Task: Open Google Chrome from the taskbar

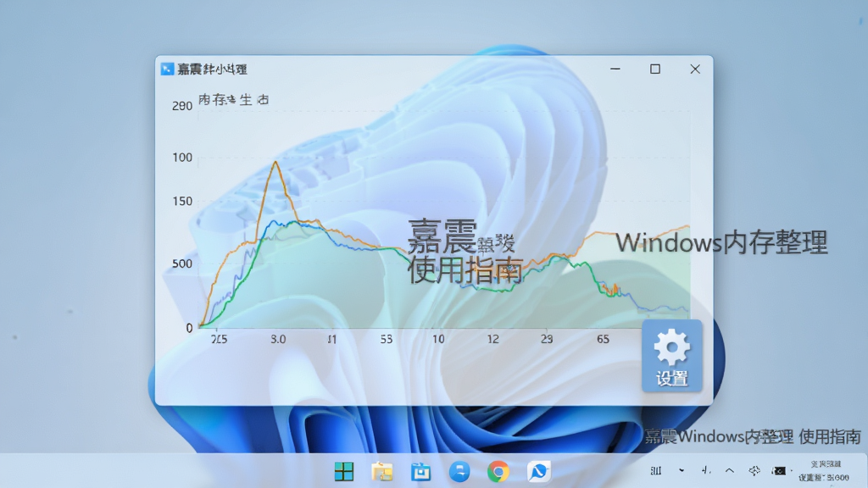Action: pos(498,471)
